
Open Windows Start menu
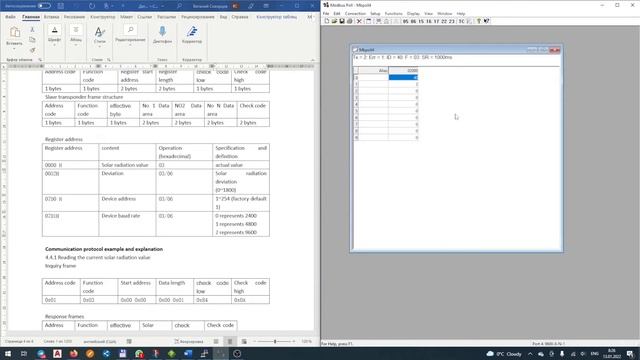[8, 353]
